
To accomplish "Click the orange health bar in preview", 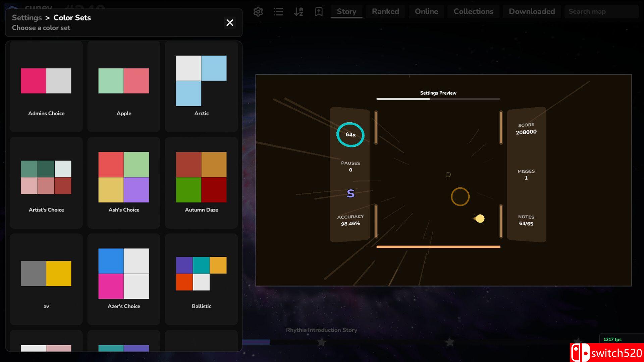I will tap(438, 247).
